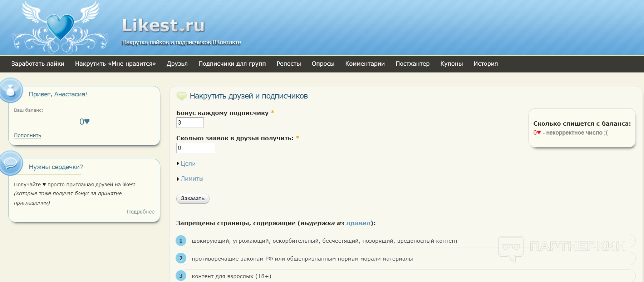Go to the Купоны menu item
The height and width of the screenshot is (282, 644).
pos(452,64)
